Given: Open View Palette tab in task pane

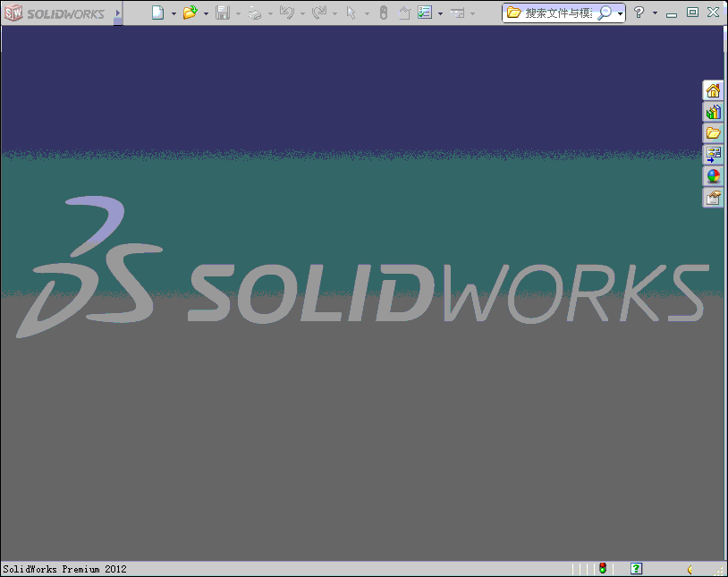Looking at the screenshot, I should (x=713, y=155).
